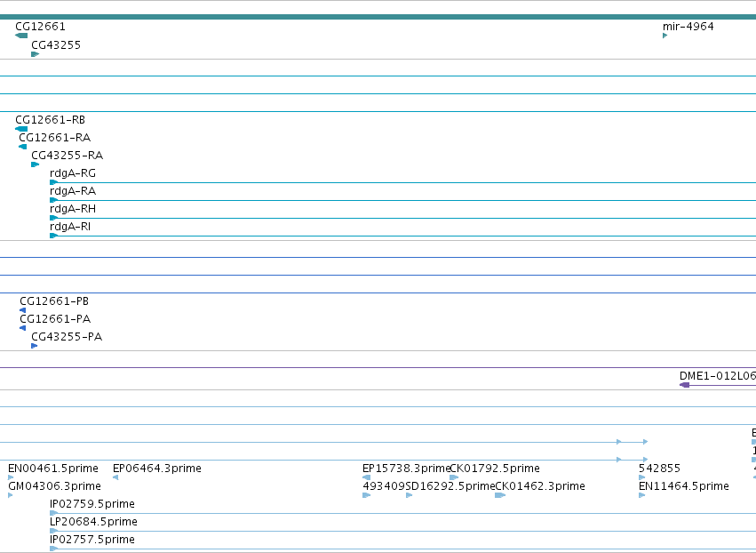This screenshot has width=756, height=553.
Task: Click the rdgA-RA transcript start arrow
Action: [53, 200]
